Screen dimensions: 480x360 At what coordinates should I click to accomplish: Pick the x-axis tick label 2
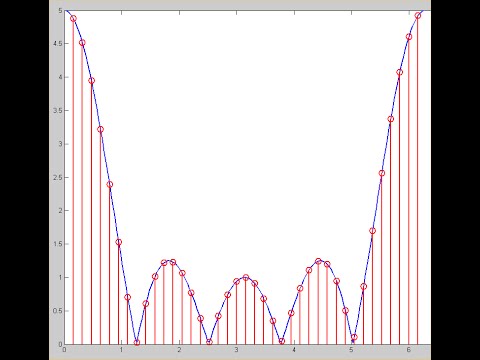tap(179, 350)
